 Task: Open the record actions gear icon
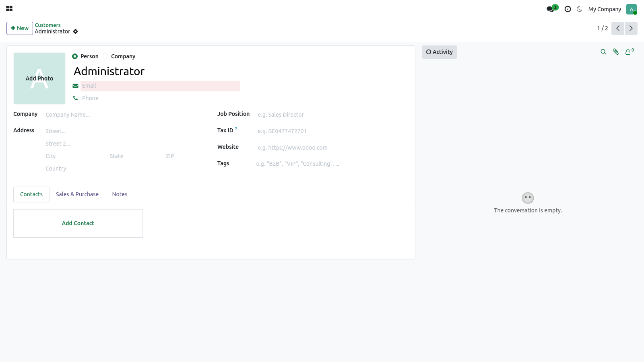pyautogui.click(x=76, y=31)
